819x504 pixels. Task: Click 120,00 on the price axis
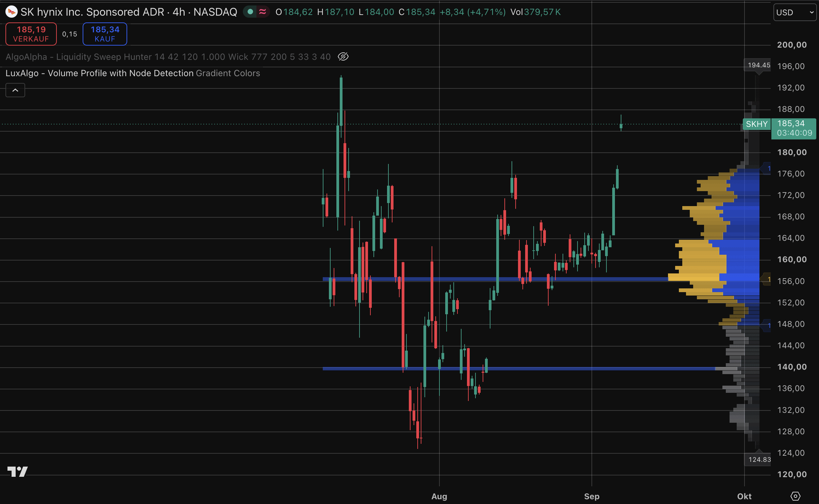tap(792, 474)
